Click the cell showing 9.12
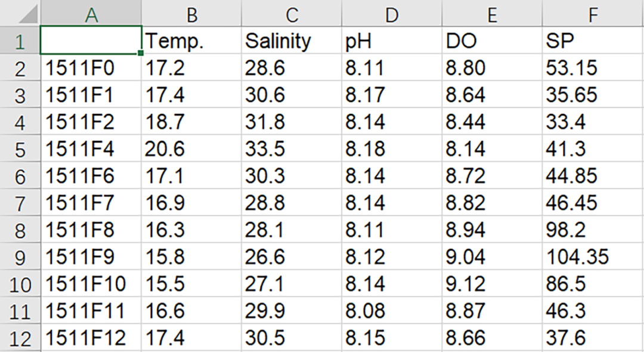644x352 pixels. 492,284
